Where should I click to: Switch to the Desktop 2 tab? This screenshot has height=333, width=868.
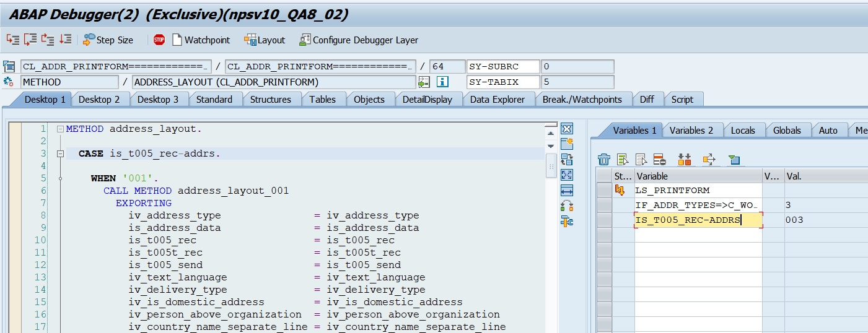[99, 99]
